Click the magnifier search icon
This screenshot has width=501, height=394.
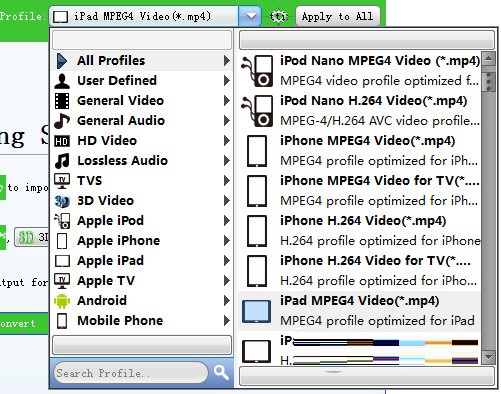(x=221, y=373)
